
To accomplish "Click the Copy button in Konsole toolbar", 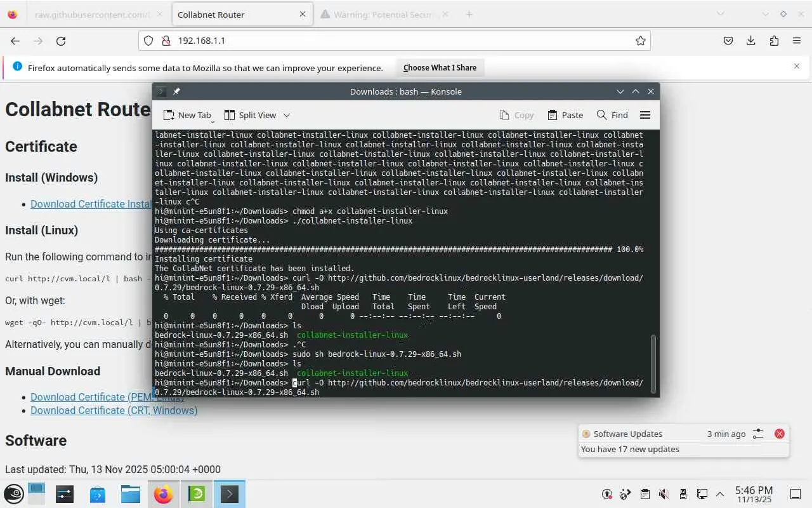I will (x=516, y=115).
